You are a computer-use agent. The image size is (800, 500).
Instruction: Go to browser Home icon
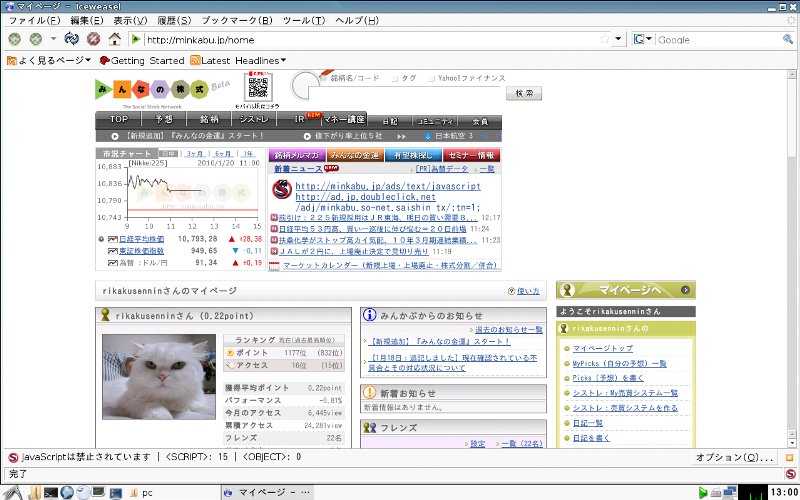(115, 39)
